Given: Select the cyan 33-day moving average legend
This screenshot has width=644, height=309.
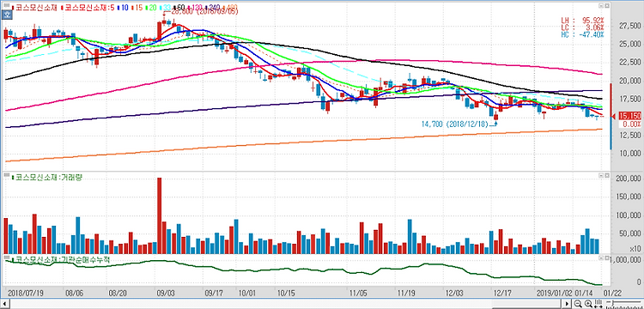Looking at the screenshot, I should coord(165,8).
